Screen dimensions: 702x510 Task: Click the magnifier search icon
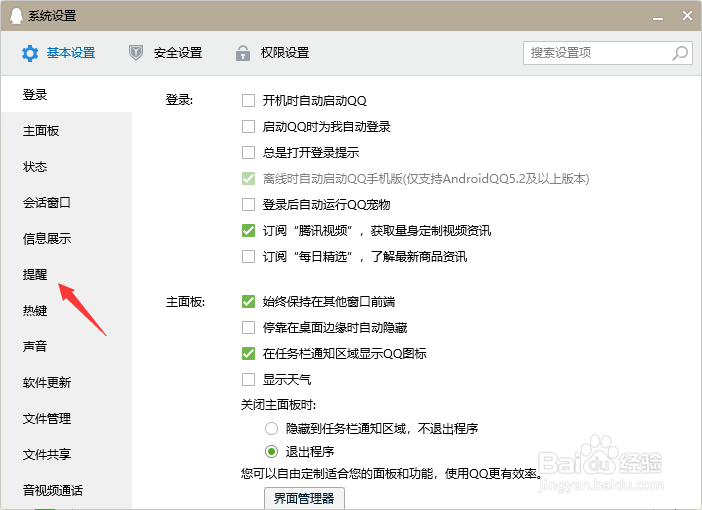(x=680, y=53)
